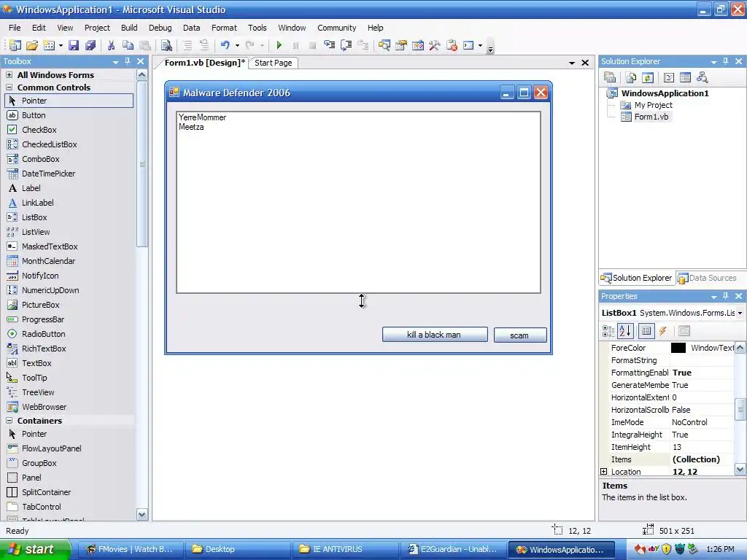Expand All Windows Forms group

pyautogui.click(x=9, y=75)
